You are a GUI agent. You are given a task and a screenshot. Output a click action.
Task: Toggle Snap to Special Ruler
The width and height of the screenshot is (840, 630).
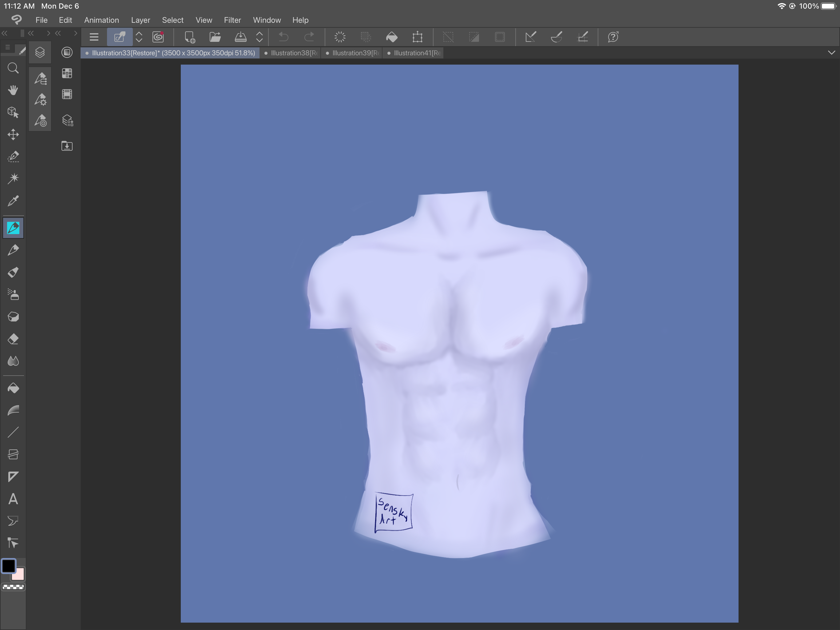pyautogui.click(x=557, y=37)
